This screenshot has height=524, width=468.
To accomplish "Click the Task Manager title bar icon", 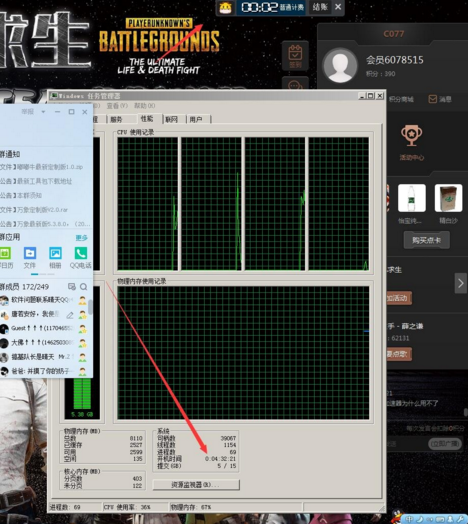I will pyautogui.click(x=53, y=96).
